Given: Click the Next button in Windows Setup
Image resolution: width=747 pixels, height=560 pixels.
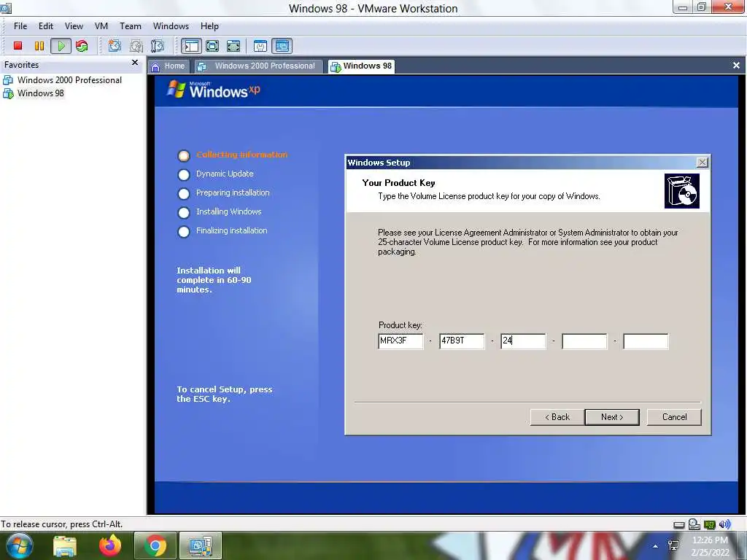Looking at the screenshot, I should pyautogui.click(x=612, y=417).
